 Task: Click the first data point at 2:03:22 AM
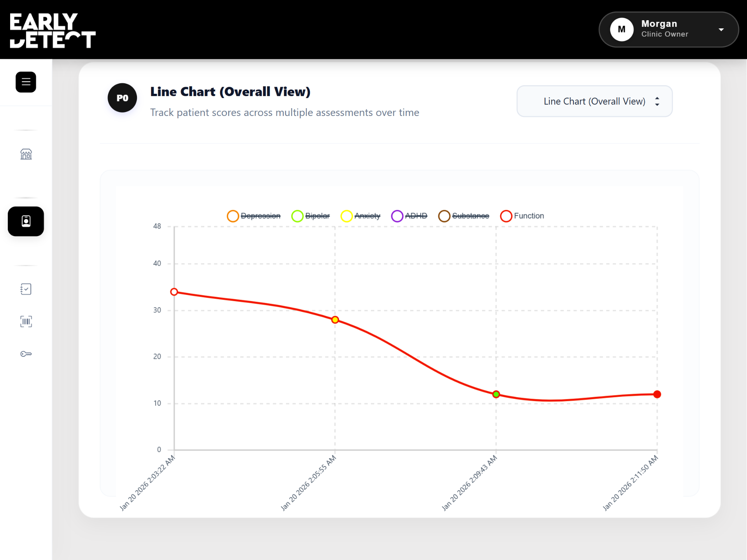pyautogui.click(x=174, y=292)
